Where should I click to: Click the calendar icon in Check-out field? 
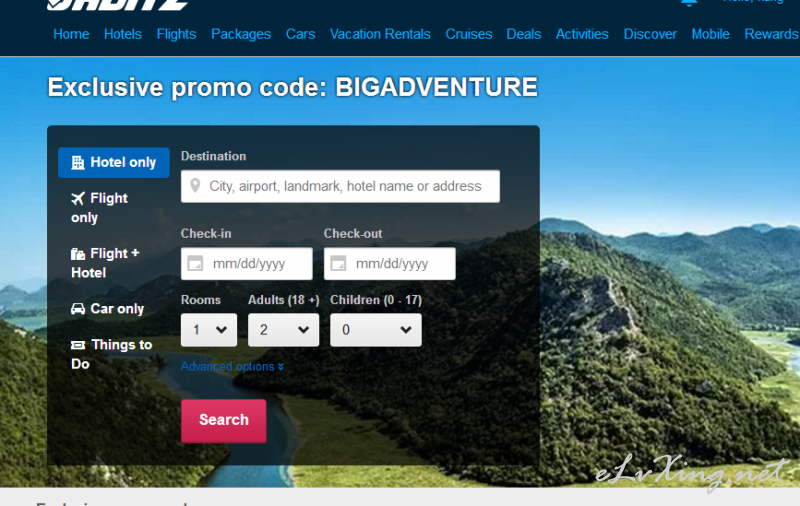pyautogui.click(x=338, y=264)
